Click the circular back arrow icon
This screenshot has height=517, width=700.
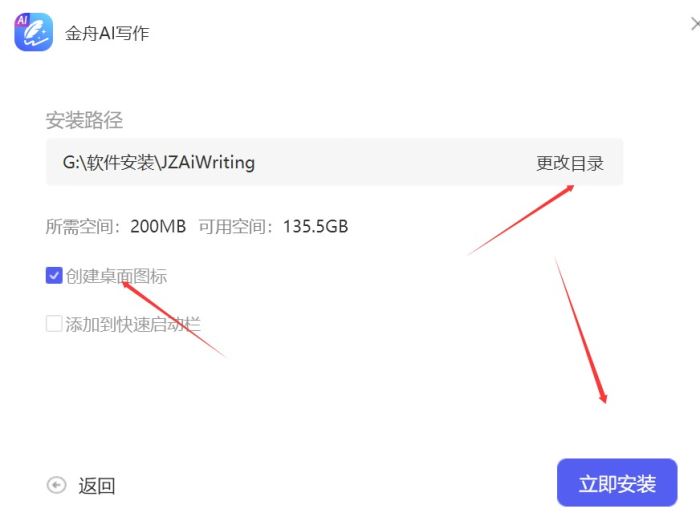tap(56, 485)
